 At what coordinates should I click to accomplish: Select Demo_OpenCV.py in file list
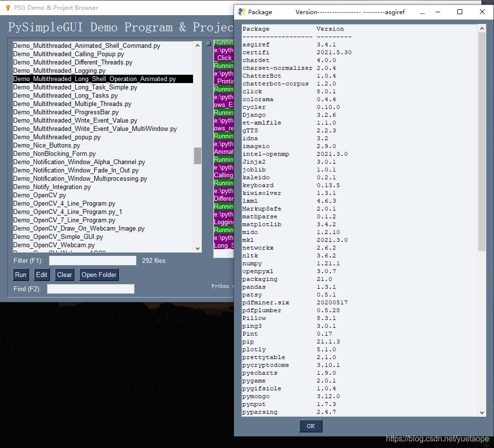click(103, 195)
